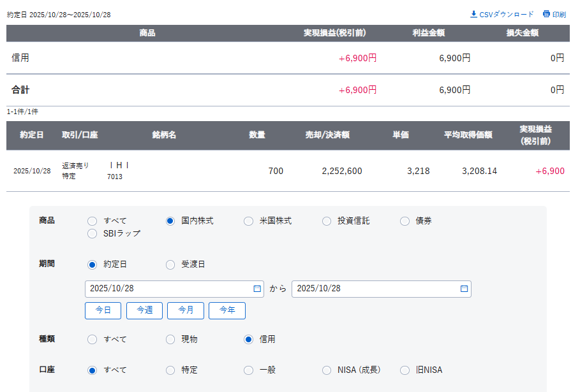The height and width of the screenshot is (392, 587).
Task: Open CSVダウンロード link
Action: [506, 14]
